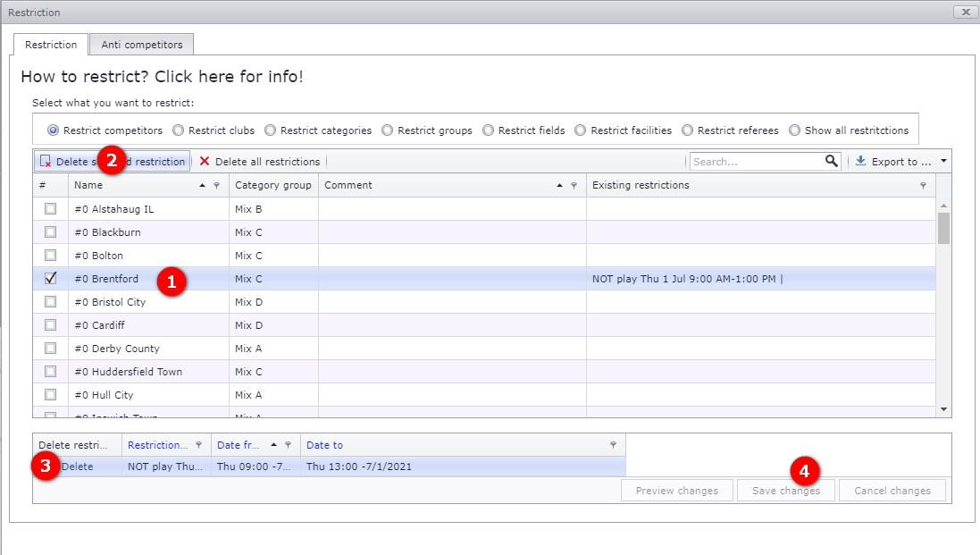Click Mix B category of Alstahaug IL
Viewport: 980px width, 555px height.
[x=273, y=209]
